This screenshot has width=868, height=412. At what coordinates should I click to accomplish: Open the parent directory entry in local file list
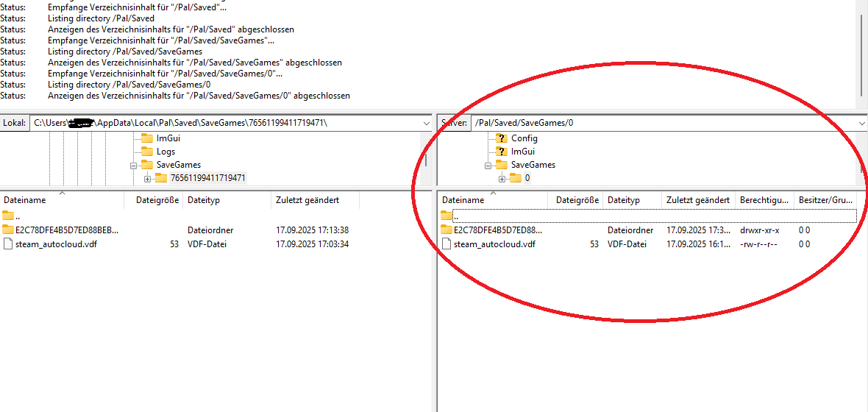click(x=9, y=216)
